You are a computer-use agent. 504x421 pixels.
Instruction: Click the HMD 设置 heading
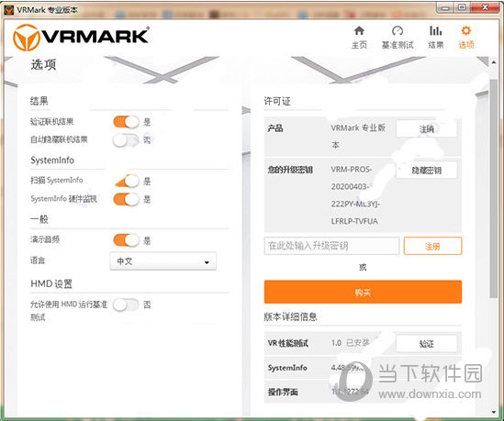point(51,284)
